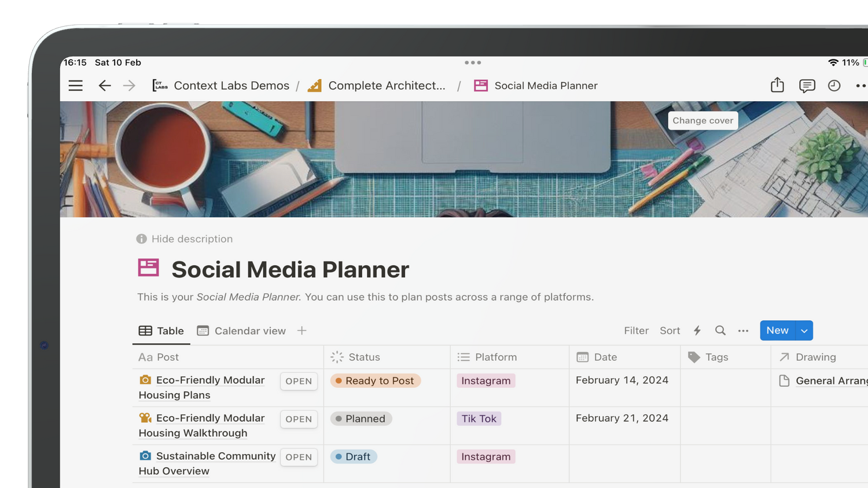Click the lightning bolt automations icon

pyautogui.click(x=697, y=330)
